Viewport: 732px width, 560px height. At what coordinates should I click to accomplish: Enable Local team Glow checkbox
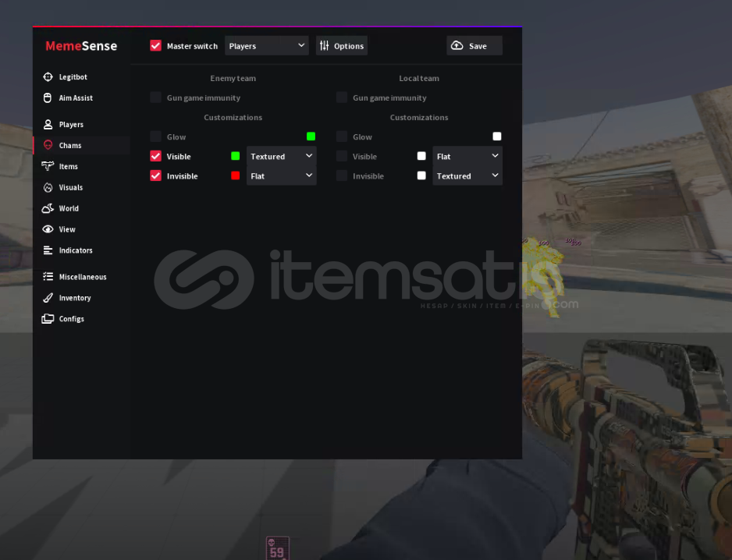point(342,136)
